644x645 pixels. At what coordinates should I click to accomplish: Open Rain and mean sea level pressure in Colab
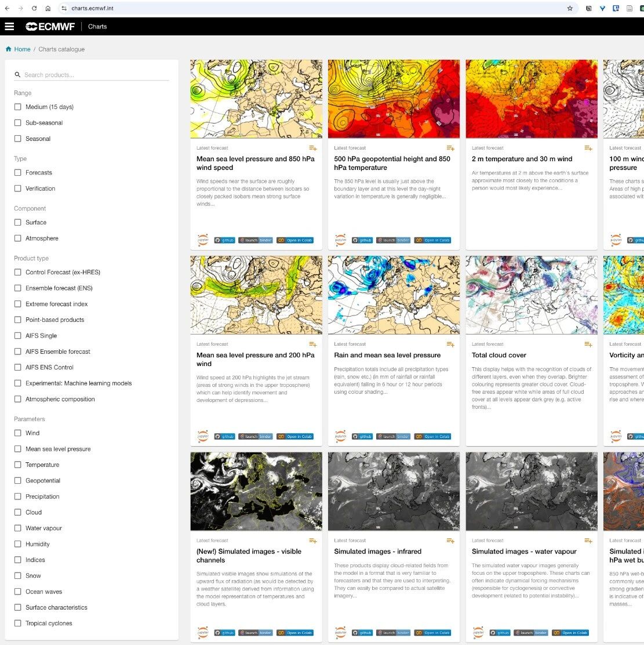(x=433, y=436)
